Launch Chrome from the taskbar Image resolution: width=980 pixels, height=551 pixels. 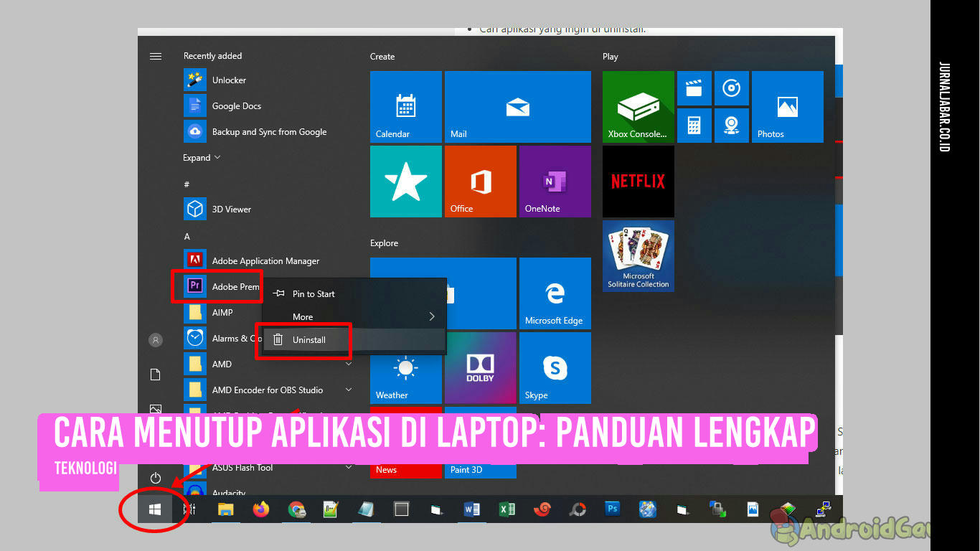coord(296,509)
